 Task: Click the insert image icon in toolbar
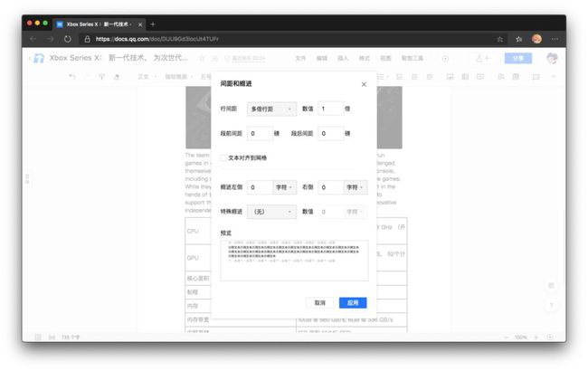[450, 77]
